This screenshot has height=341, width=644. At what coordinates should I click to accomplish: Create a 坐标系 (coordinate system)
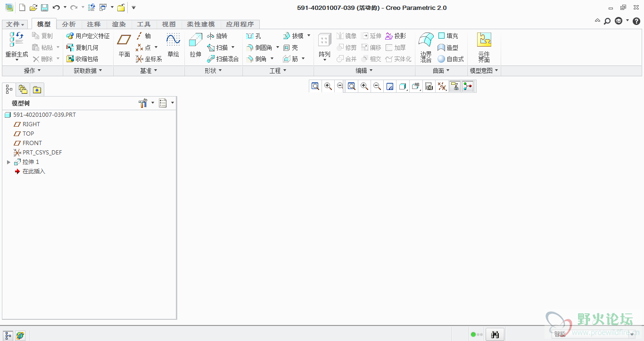tap(149, 59)
